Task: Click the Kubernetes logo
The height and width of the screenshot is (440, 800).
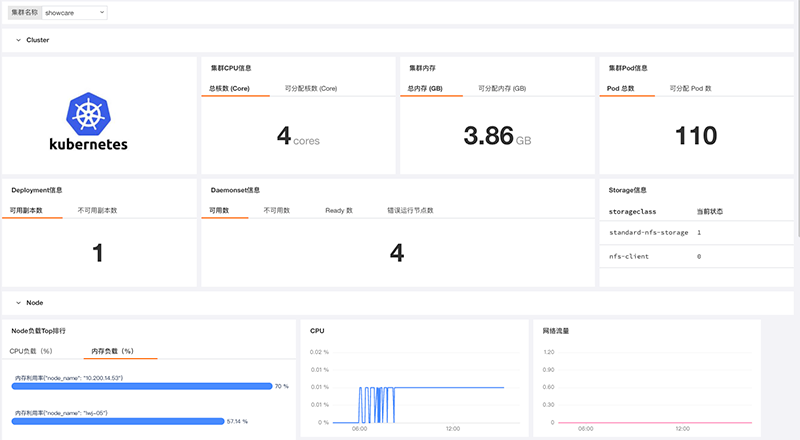Action: [x=88, y=121]
